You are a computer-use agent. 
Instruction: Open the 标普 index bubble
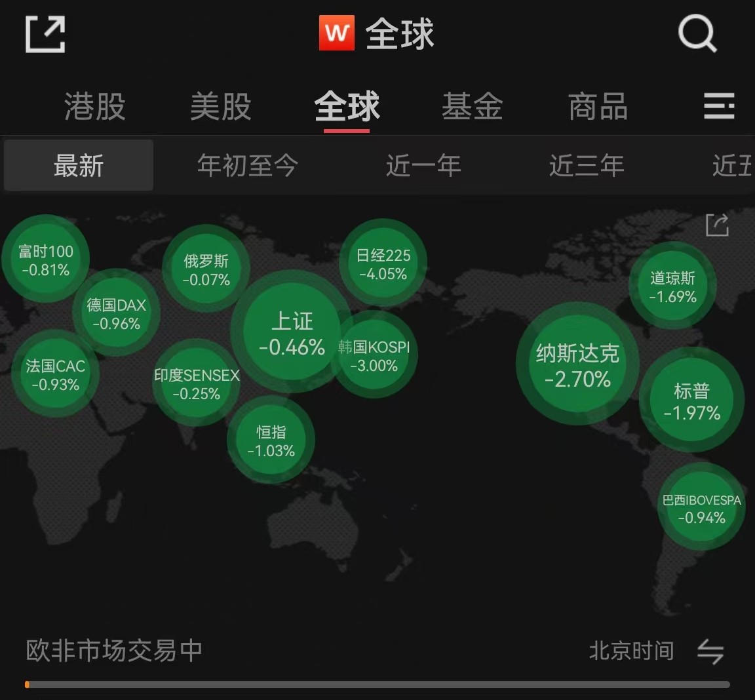[692, 400]
